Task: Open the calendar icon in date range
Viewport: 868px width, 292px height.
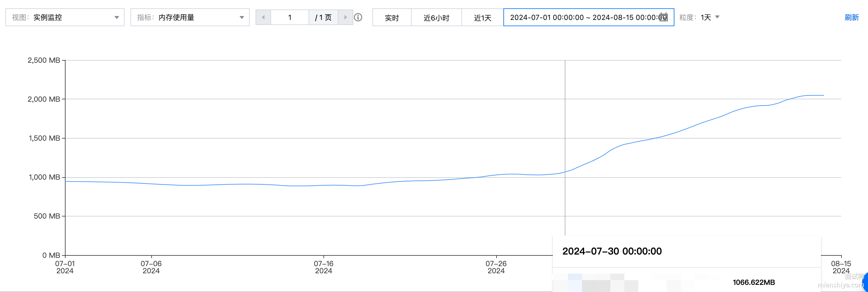Action: [663, 17]
